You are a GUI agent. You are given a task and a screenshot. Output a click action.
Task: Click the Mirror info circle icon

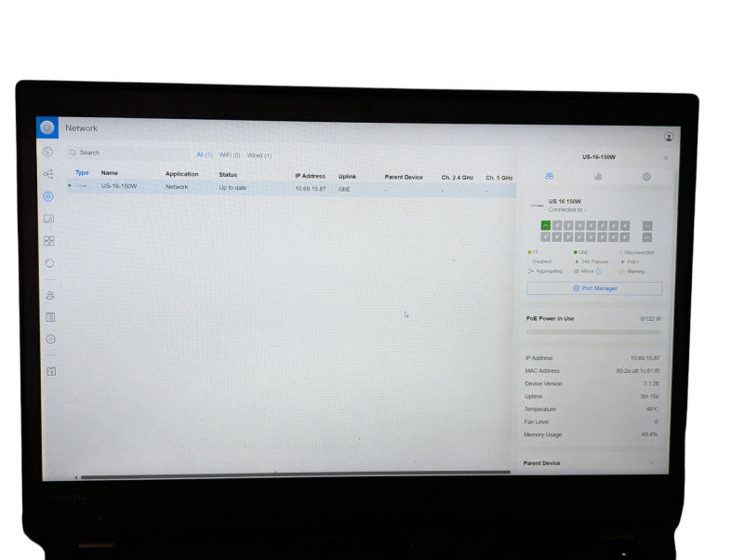(599, 272)
